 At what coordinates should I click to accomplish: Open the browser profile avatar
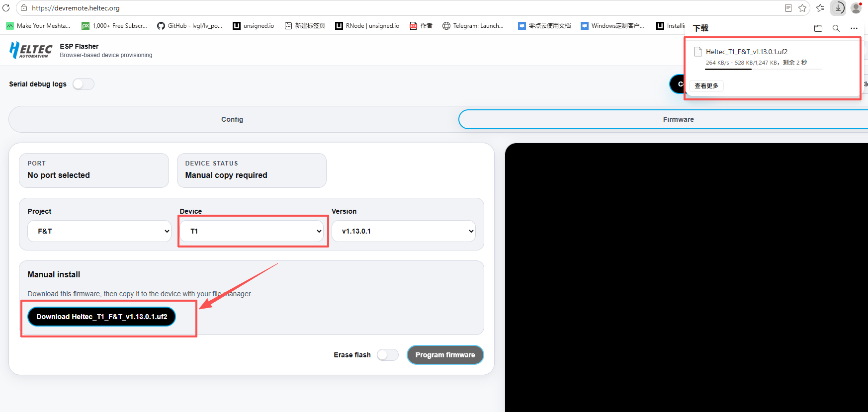pyautogui.click(x=856, y=8)
